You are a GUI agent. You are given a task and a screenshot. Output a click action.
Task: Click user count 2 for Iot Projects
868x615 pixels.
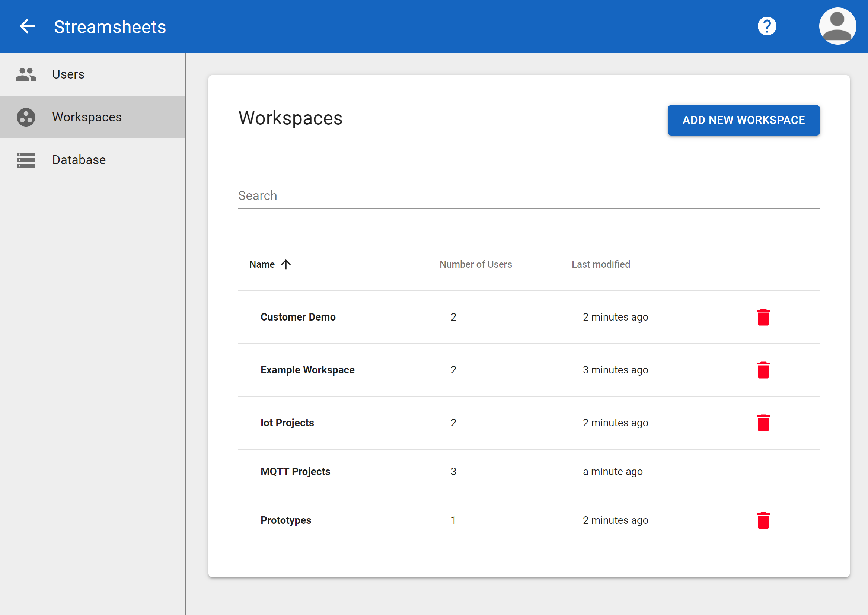click(453, 423)
